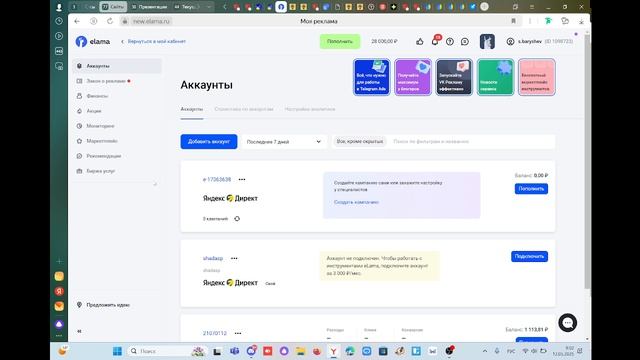Focus the filters and names search field
This screenshot has width=640, height=360.
pos(471,141)
